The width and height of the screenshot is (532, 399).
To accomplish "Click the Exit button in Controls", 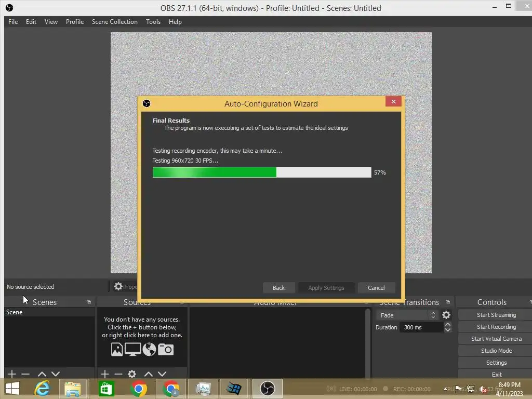I will point(496,374).
